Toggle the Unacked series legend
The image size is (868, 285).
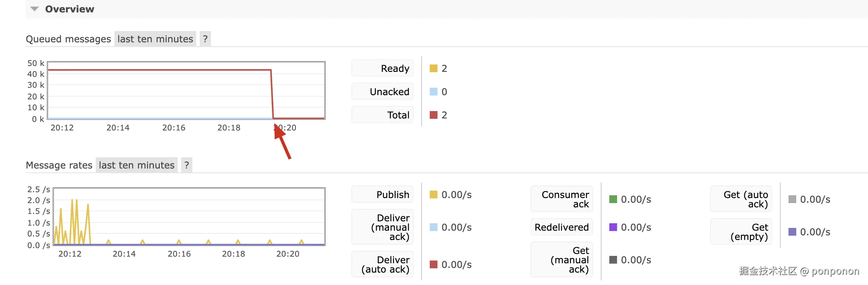pyautogui.click(x=382, y=92)
